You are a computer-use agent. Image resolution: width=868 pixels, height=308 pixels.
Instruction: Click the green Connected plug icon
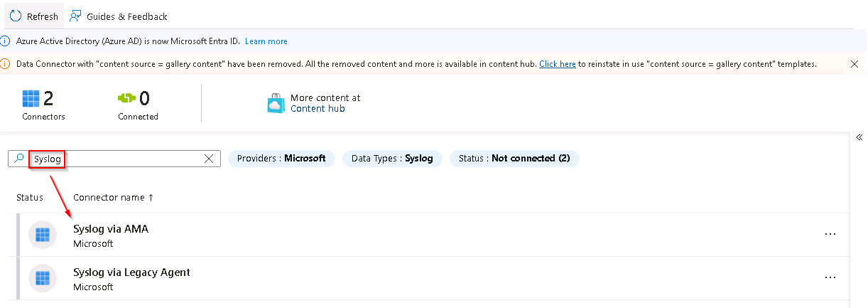[126, 98]
